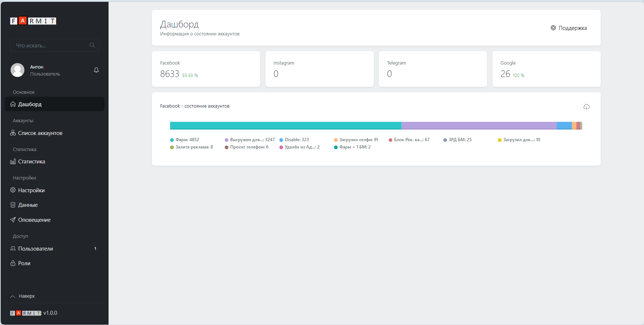Click Антон's user avatar
The width and height of the screenshot is (644, 325).
tap(17, 70)
